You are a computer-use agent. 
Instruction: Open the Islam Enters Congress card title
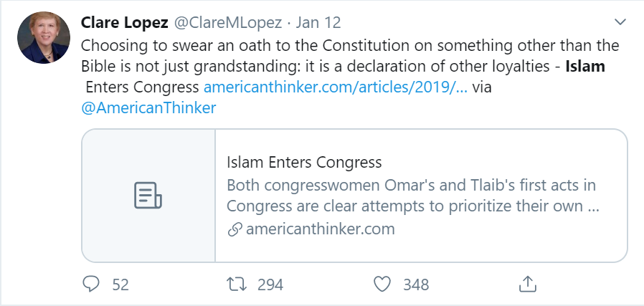tap(304, 162)
